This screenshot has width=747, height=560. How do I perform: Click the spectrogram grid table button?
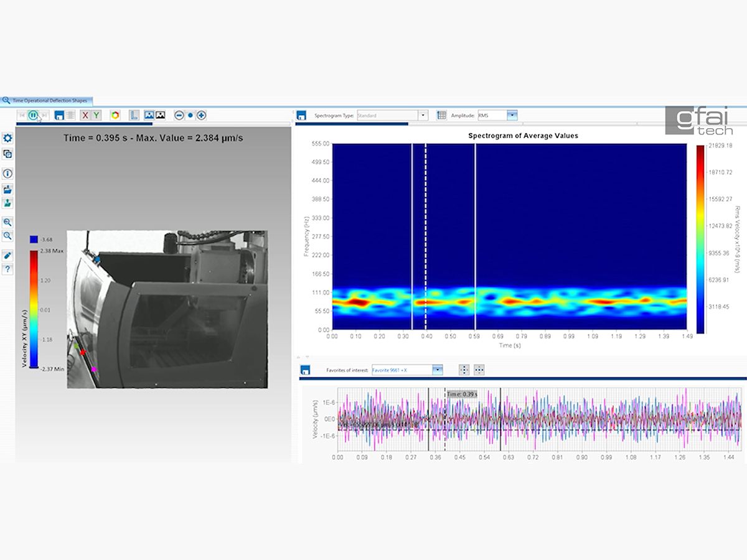coord(441,115)
